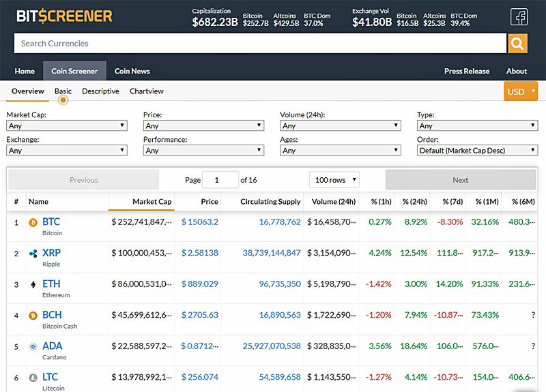
Task: Open the USD currency selector
Action: pyautogui.click(x=521, y=91)
